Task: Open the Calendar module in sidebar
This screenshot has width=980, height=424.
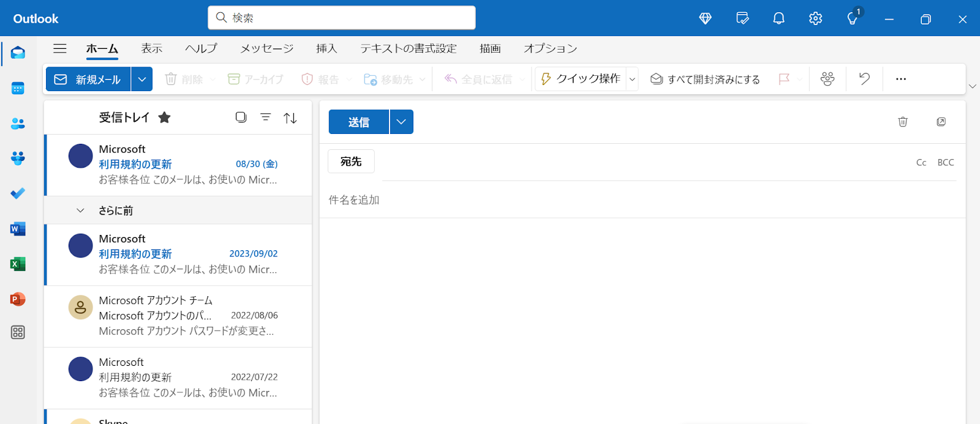Action: pos(18,89)
